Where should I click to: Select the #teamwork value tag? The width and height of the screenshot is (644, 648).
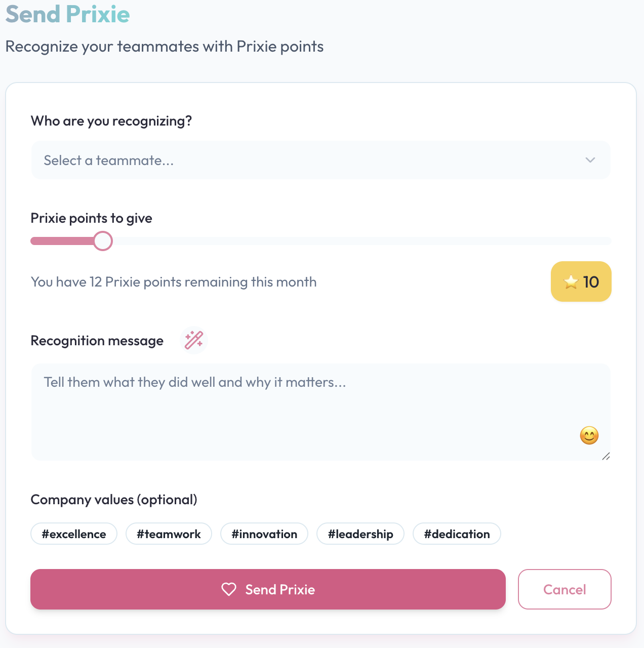tap(169, 534)
